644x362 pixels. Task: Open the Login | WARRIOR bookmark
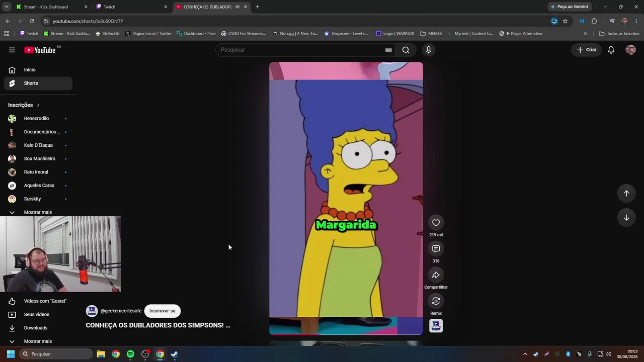pos(395,34)
